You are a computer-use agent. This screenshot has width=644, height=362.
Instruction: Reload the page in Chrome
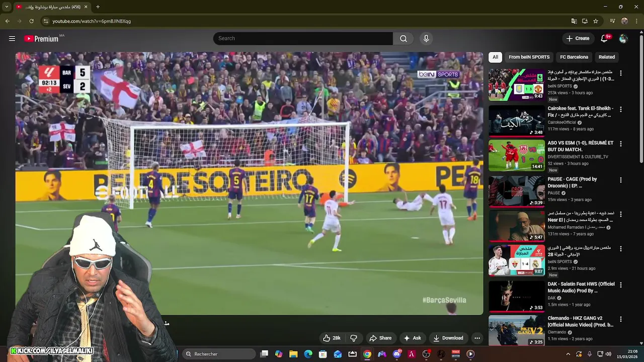31,21
